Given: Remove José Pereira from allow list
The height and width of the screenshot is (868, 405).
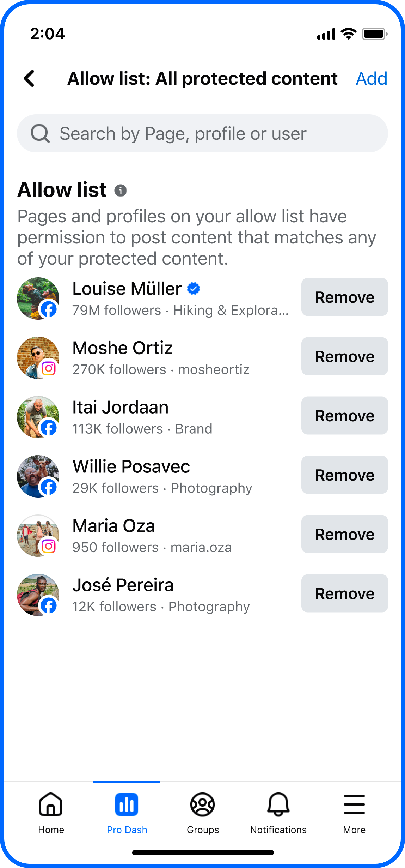Looking at the screenshot, I should 344,593.
